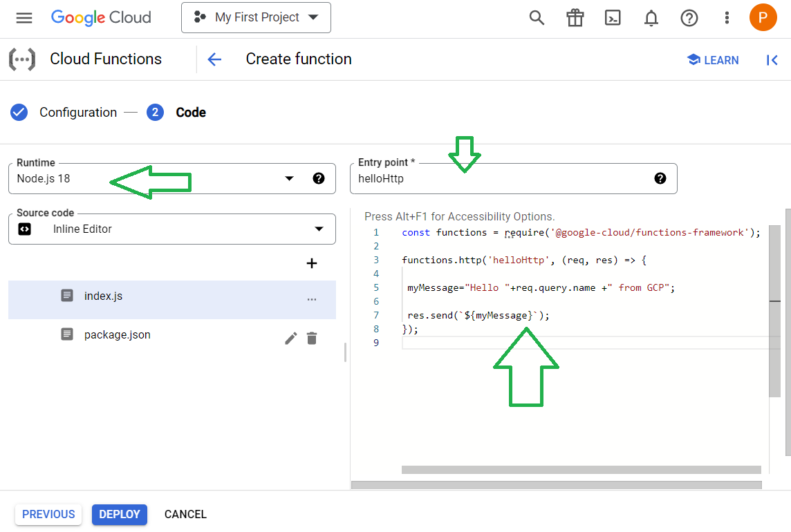The width and height of the screenshot is (791, 532).
Task: Click the Create function heading
Action: 299,59
